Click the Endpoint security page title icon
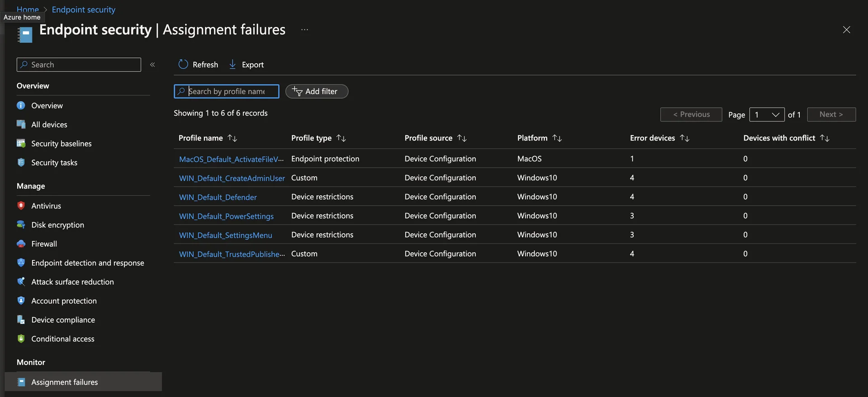 click(25, 35)
